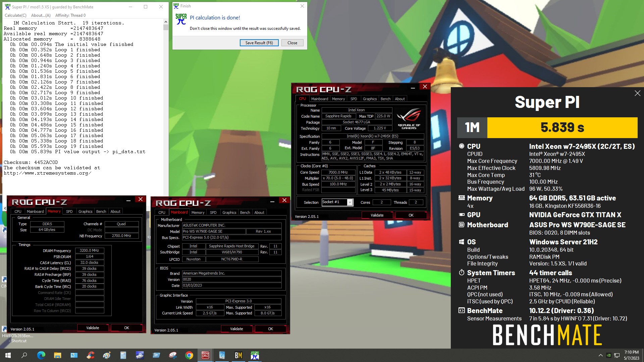This screenshot has width=644, height=362.
Task: Click Save Result (F6) button
Action: (x=259, y=43)
